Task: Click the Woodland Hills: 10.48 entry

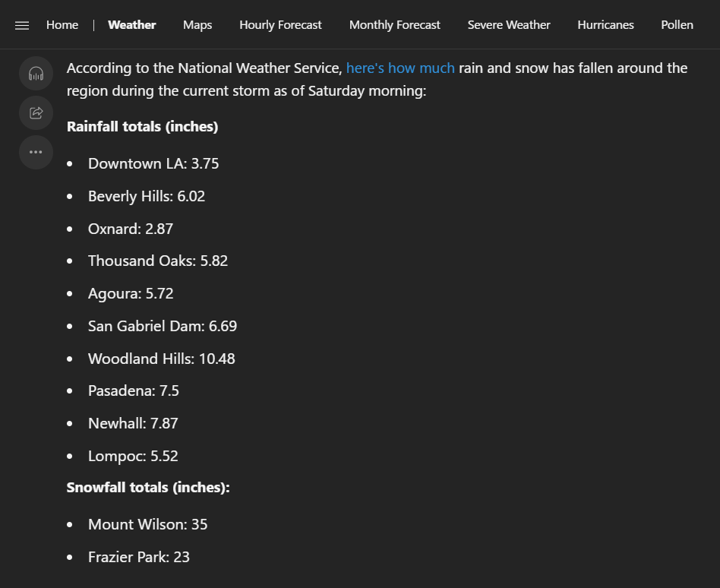Action: click(162, 359)
